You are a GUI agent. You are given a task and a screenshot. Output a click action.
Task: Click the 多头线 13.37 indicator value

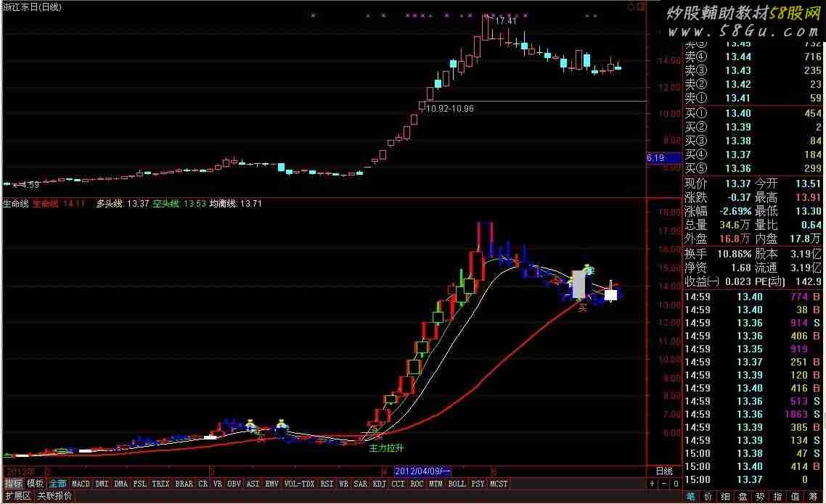[x=123, y=204]
